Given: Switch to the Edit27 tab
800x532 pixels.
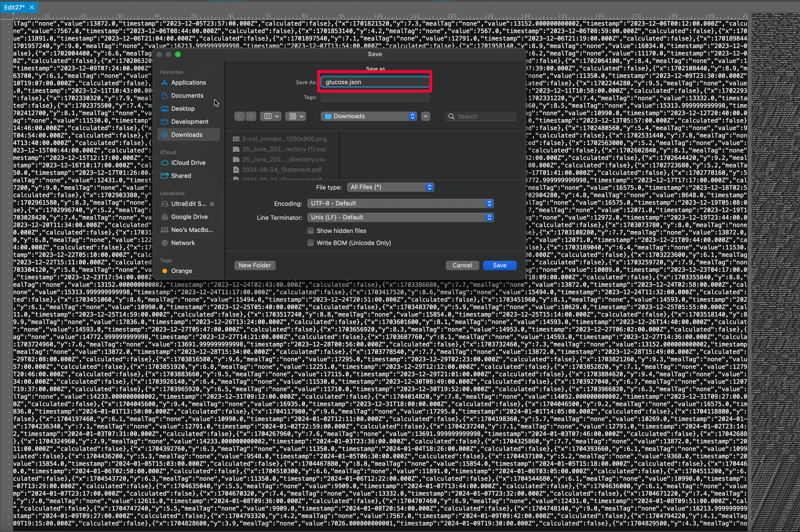Looking at the screenshot, I should click(14, 7).
